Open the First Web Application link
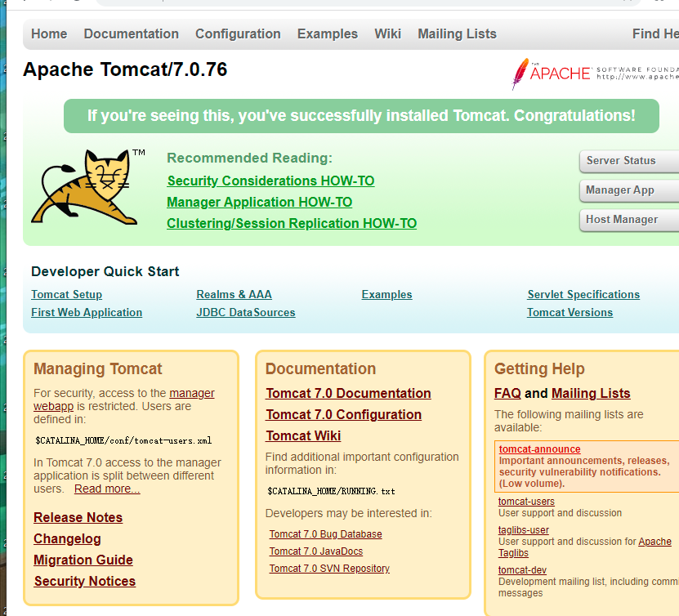 [87, 313]
